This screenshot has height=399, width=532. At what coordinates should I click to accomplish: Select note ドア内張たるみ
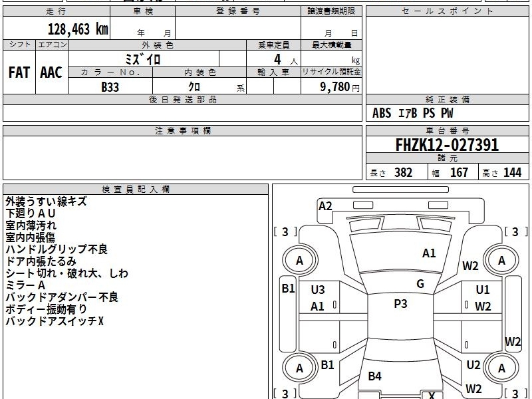click(41, 261)
